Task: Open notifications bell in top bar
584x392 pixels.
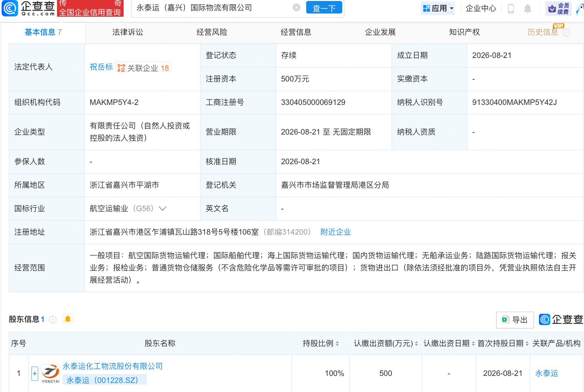Action: tap(527, 8)
